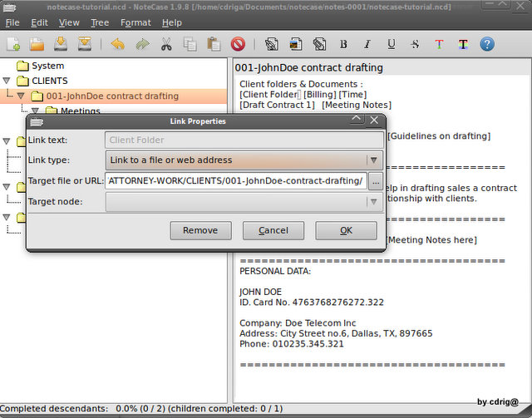Select the CLIENTS tree node

tap(50, 81)
